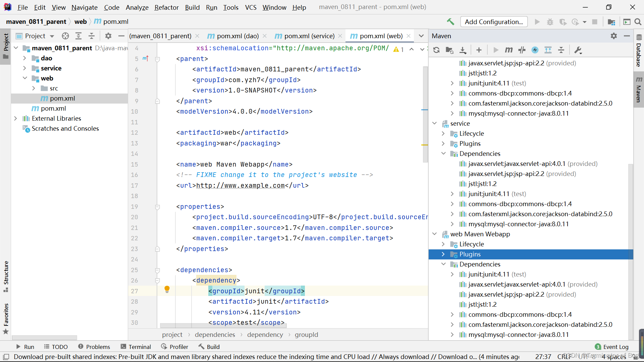Open Maven Settings wrench icon
Screen dimensions: 644x362
pyautogui.click(x=578, y=50)
